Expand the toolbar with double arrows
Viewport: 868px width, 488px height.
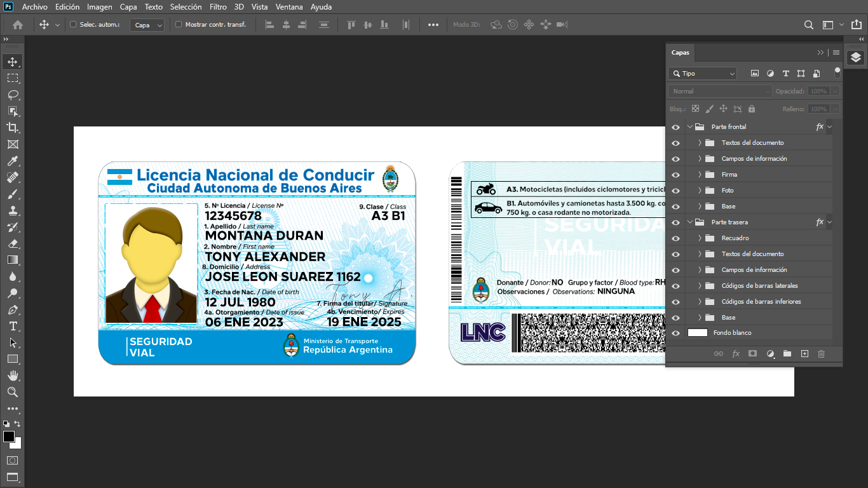tap(6, 39)
